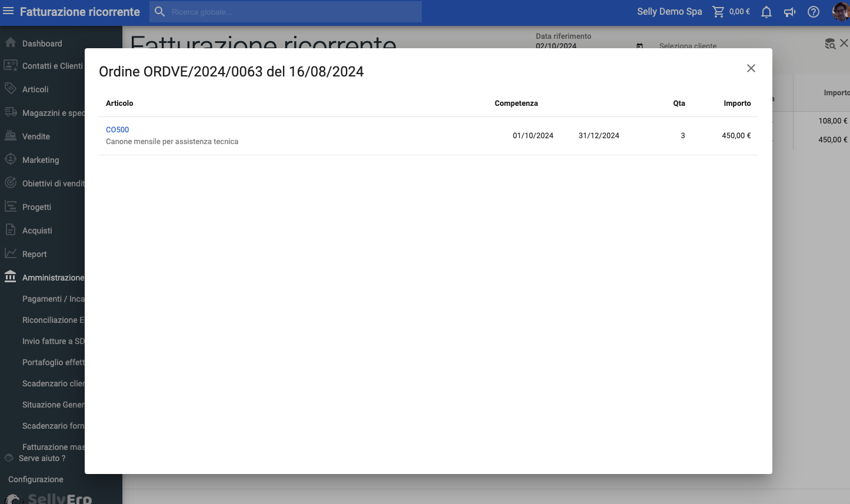Click the Marketing icon
The height and width of the screenshot is (504, 850).
(x=11, y=159)
